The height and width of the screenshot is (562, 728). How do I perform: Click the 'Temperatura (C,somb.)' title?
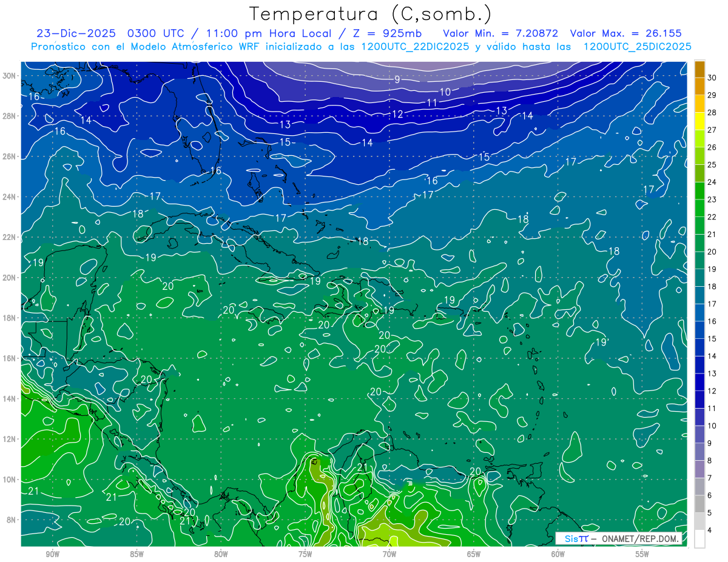tap(371, 14)
